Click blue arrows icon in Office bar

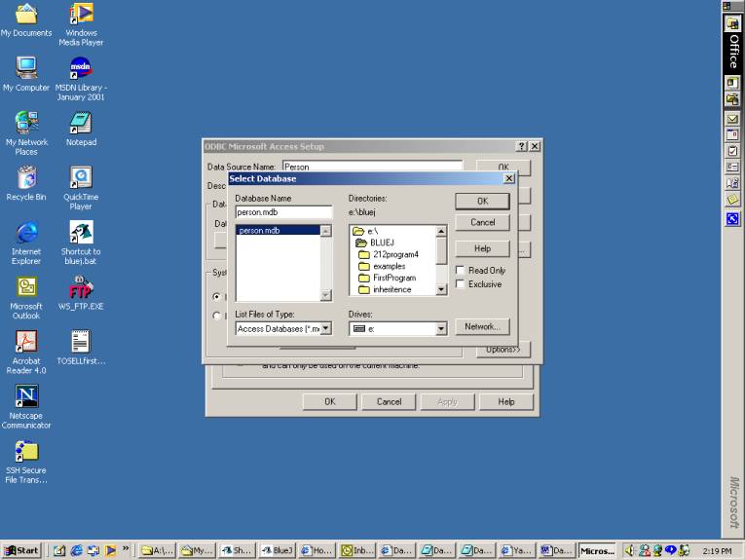pyautogui.click(x=732, y=218)
